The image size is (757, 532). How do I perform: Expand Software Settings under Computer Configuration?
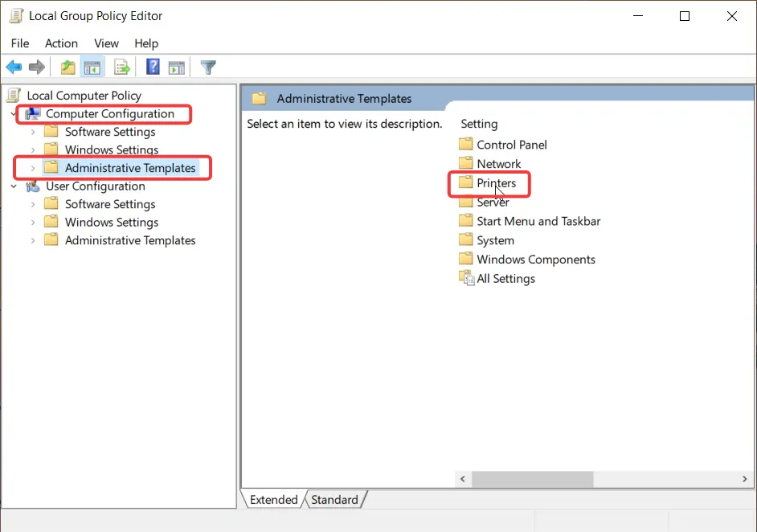[x=33, y=132]
